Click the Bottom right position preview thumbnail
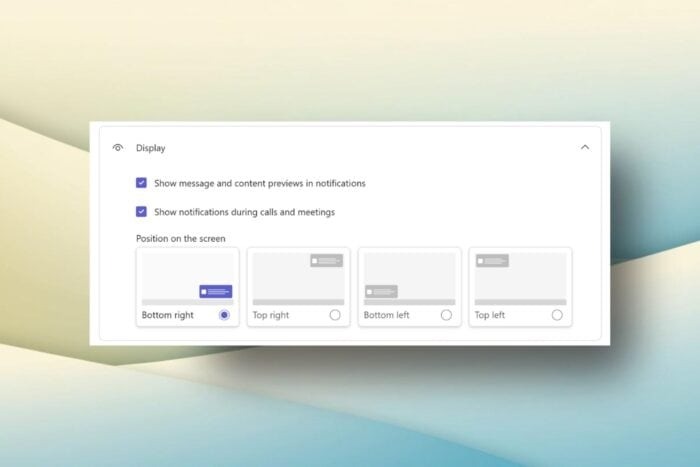 coord(188,279)
